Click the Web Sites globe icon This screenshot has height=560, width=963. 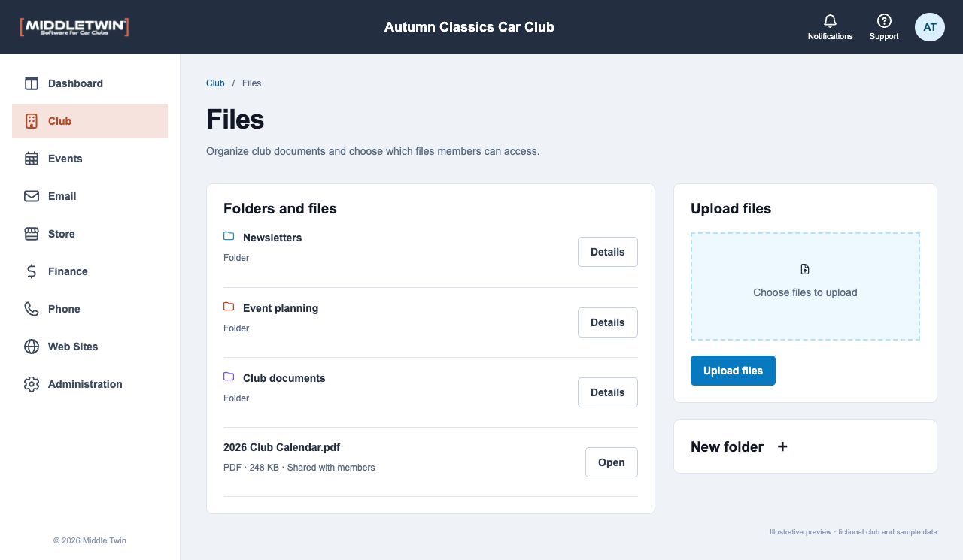coord(32,347)
